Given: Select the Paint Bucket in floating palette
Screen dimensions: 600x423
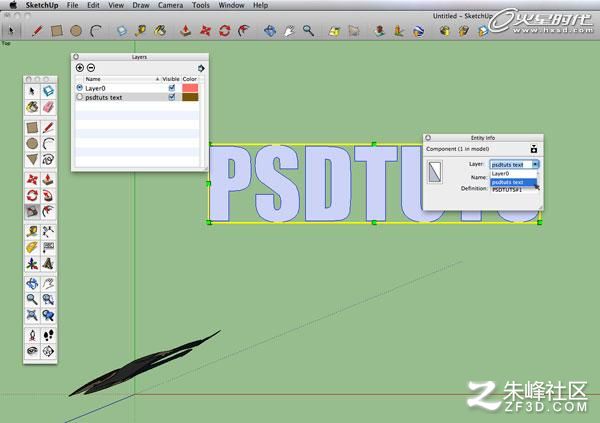Looking at the screenshot, I should 32,107.
